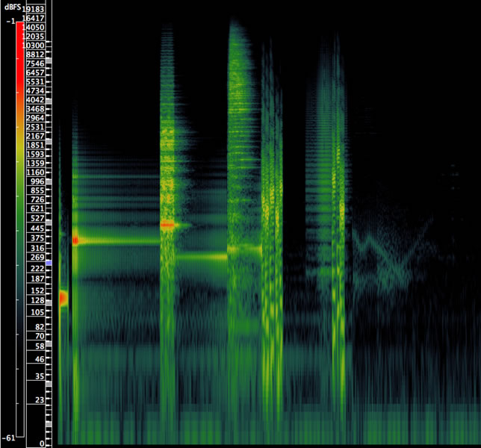Viewport: 481px width, 448px height.
Task: Click the grey piano key beside 128 Hz
Action: coord(49,301)
